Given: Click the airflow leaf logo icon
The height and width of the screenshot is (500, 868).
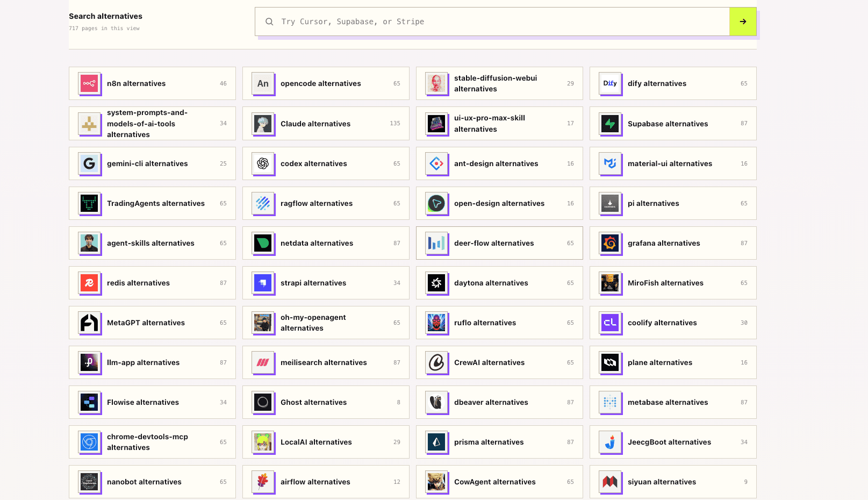Looking at the screenshot, I should (x=263, y=482).
